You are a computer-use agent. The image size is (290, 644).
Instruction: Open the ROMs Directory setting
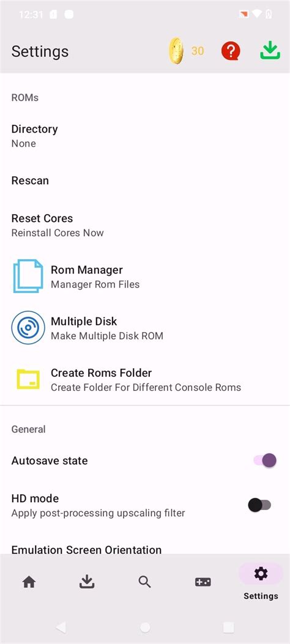[x=145, y=136]
